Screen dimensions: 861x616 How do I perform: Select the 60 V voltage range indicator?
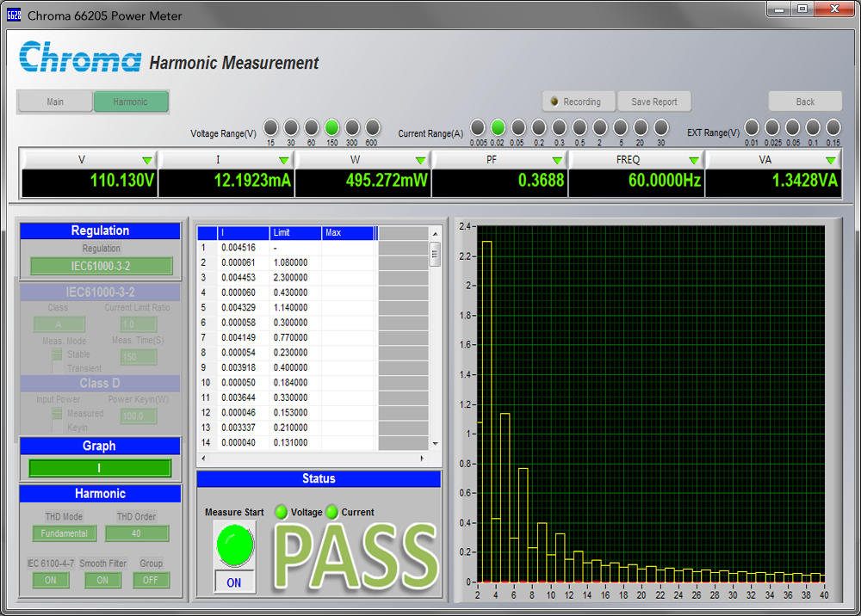click(312, 128)
